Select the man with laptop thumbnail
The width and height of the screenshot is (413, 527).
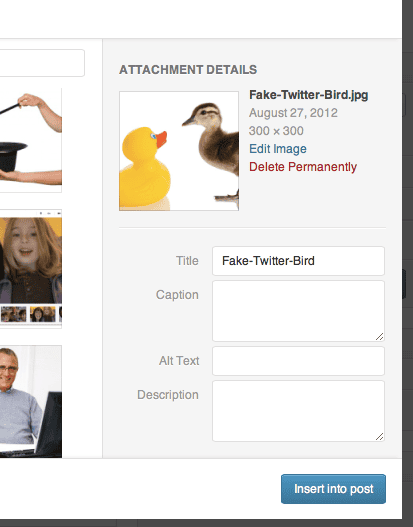pos(31,401)
